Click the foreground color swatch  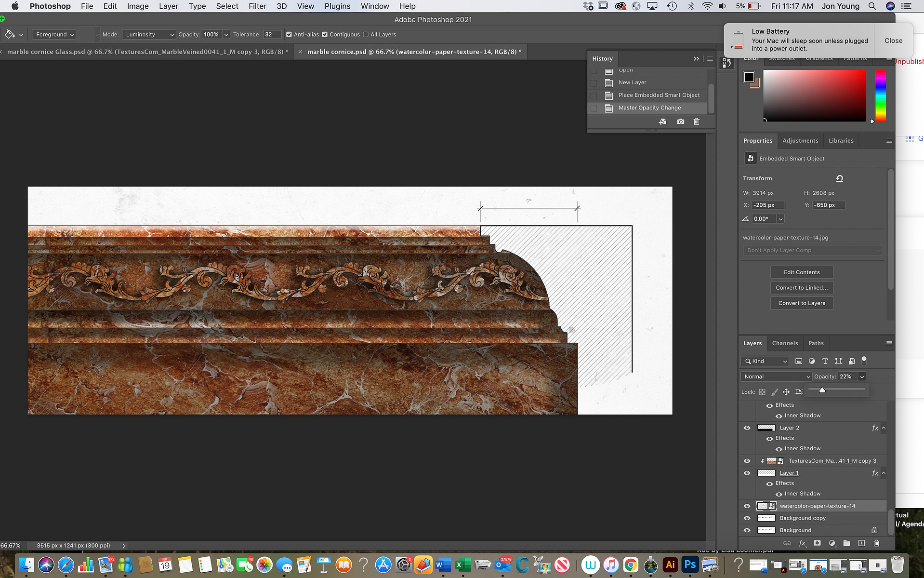pos(749,77)
